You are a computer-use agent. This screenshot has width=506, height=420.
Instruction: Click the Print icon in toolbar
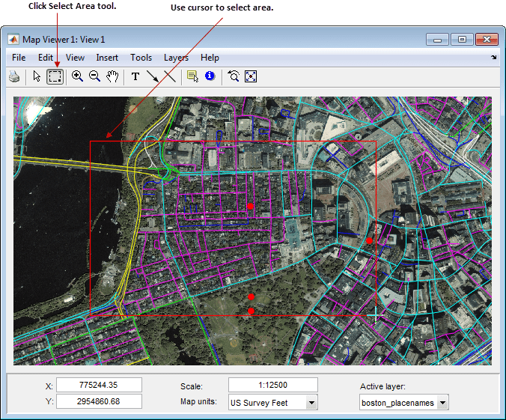pos(14,76)
